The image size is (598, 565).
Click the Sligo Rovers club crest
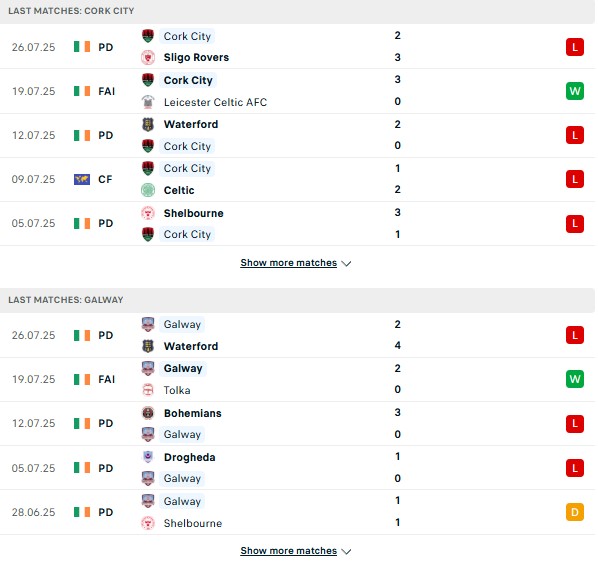click(148, 58)
